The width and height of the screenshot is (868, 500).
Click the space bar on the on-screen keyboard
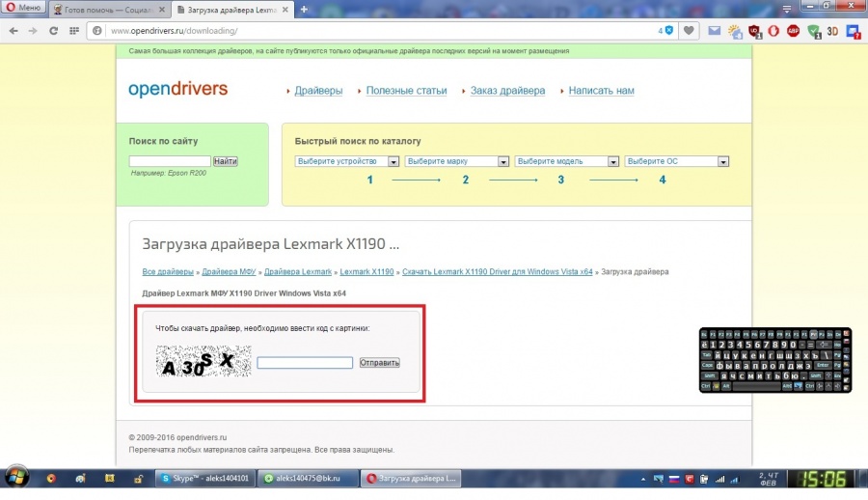point(756,386)
